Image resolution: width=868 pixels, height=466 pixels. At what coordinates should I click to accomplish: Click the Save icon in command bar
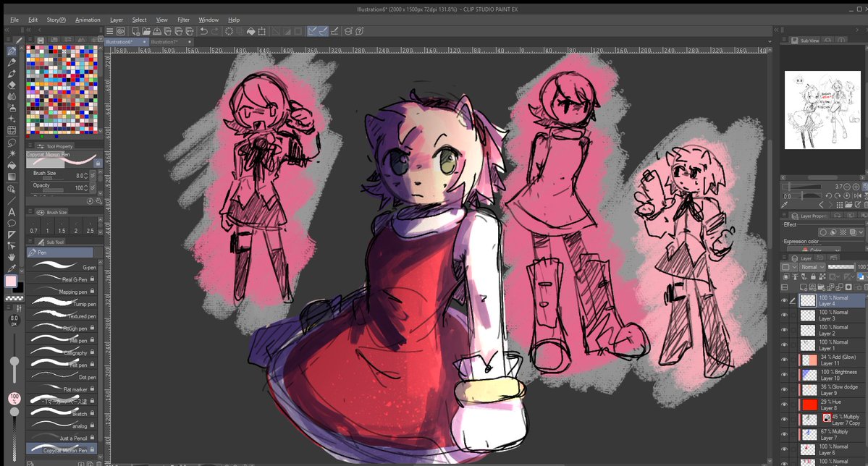pyautogui.click(x=157, y=32)
